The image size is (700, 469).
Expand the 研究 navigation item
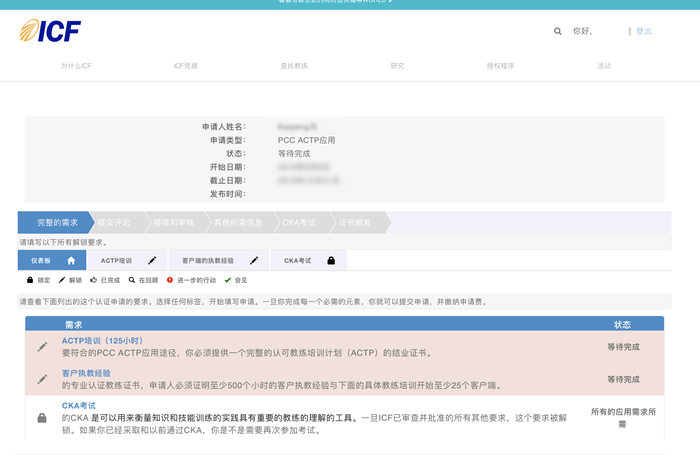(397, 65)
